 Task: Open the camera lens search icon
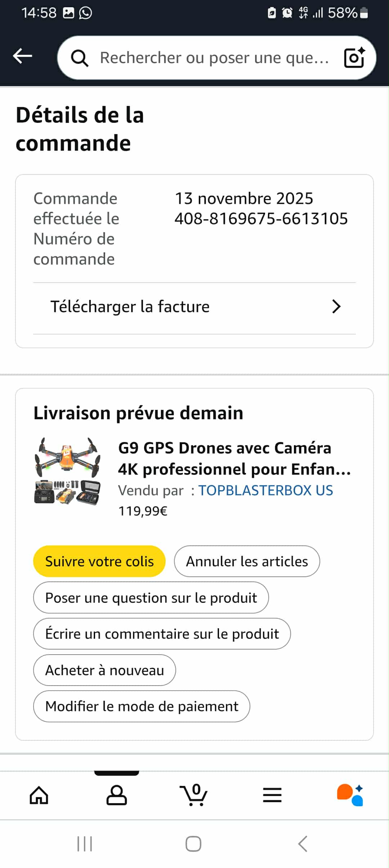[x=354, y=58]
